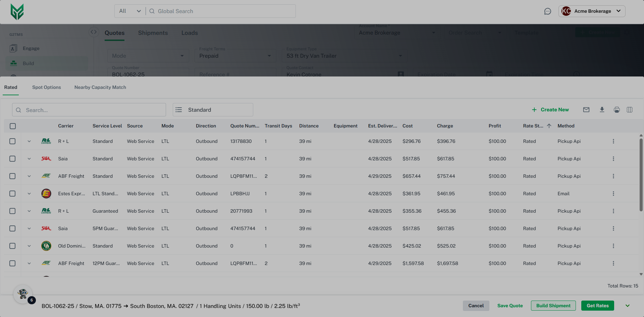Viewport: 644px width, 317px height.
Task: Open the chat messages icon
Action: [x=547, y=11]
